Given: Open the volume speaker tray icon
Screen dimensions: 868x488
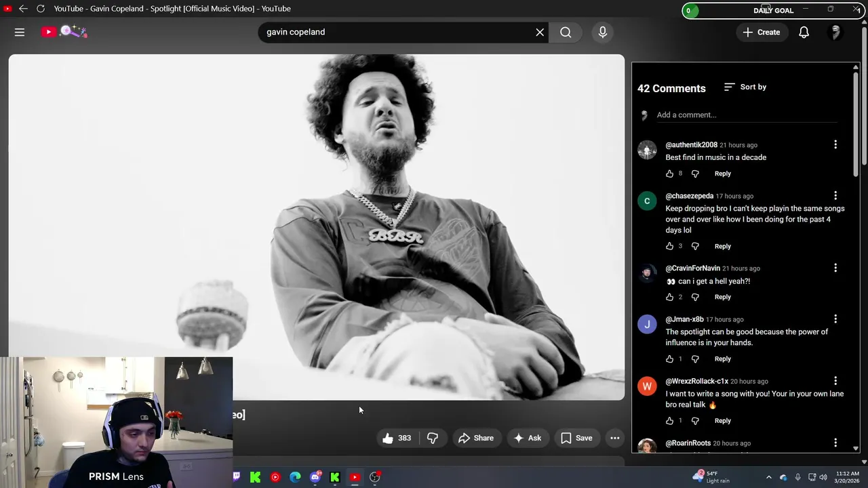Looking at the screenshot, I should pos(823,477).
